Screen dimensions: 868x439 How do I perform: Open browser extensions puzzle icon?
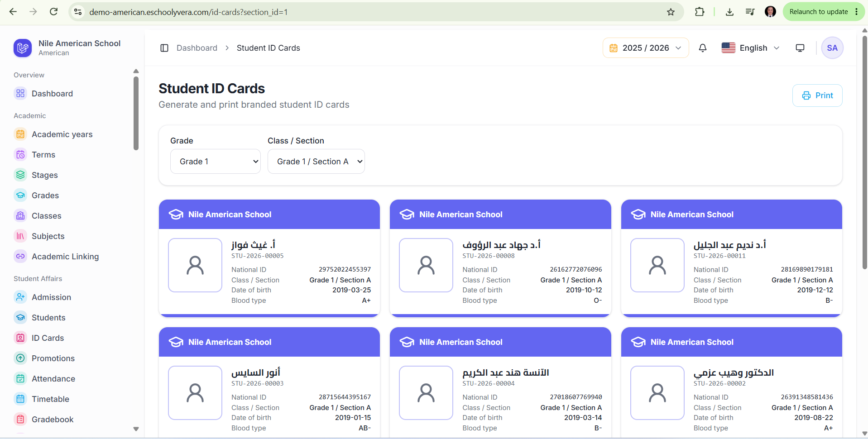point(700,12)
